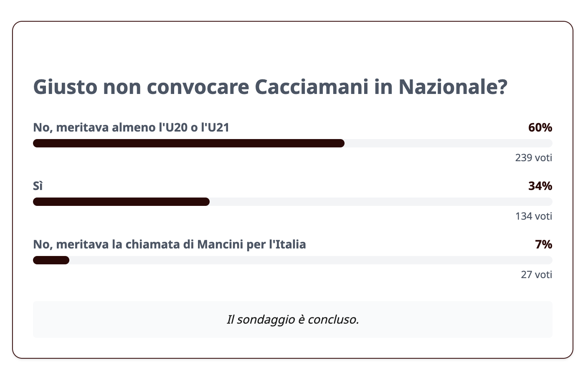Viewport: 588px width, 375px height.
Task: Click the 34% percentage label
Action: 540,186
